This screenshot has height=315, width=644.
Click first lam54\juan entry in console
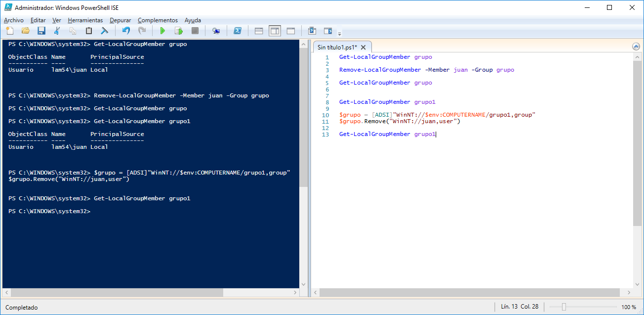(x=69, y=70)
